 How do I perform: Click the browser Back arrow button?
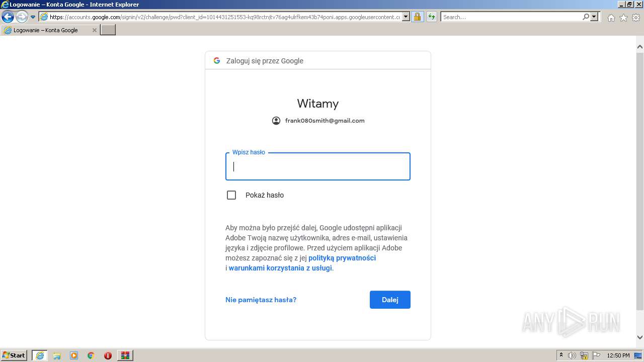click(x=8, y=17)
